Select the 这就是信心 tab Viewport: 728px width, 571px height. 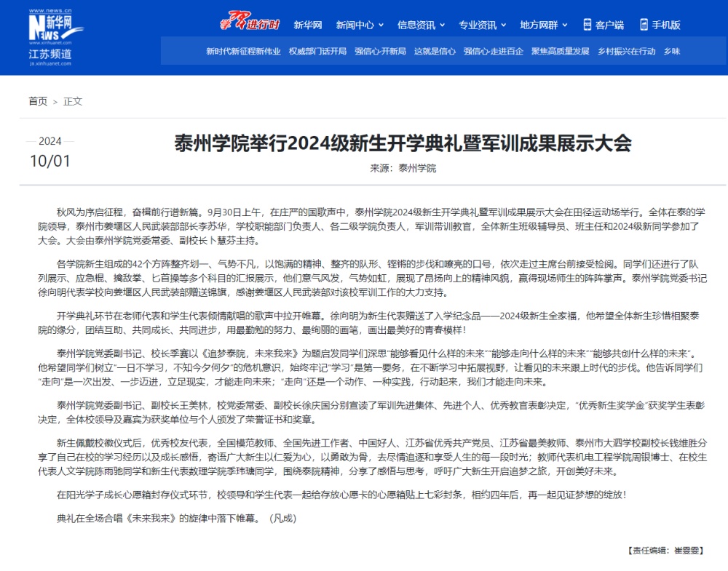coord(435,52)
